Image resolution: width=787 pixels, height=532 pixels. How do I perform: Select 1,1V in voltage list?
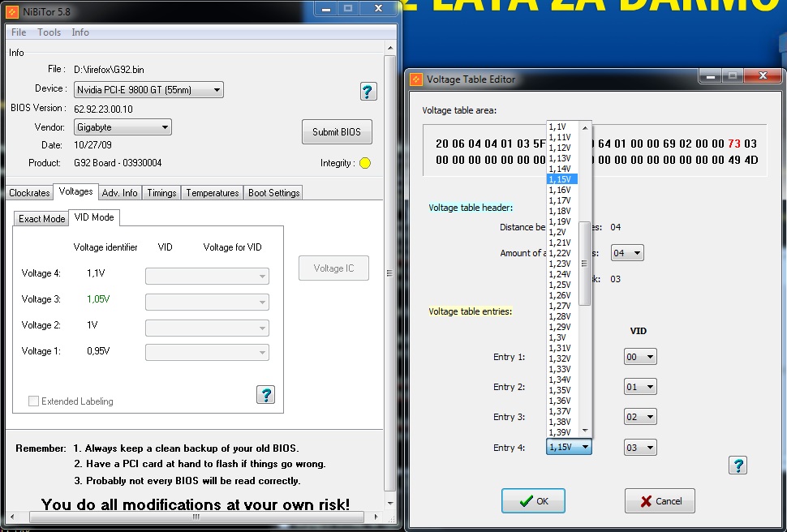pos(562,127)
